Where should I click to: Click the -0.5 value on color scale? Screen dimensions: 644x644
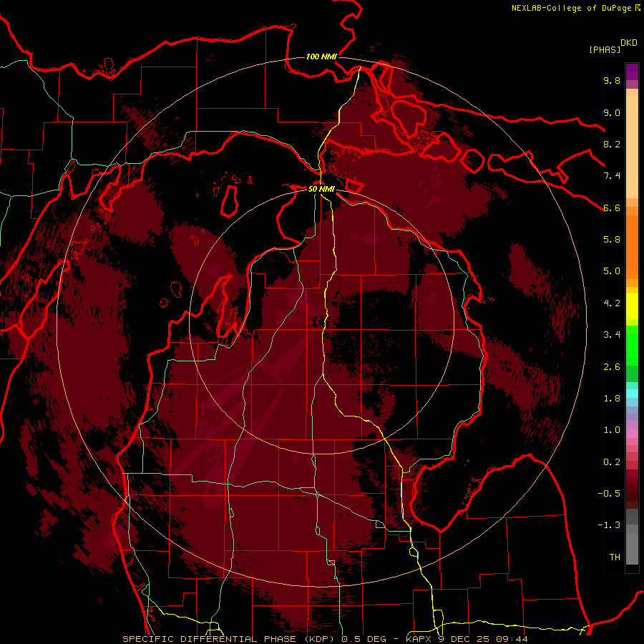point(609,494)
